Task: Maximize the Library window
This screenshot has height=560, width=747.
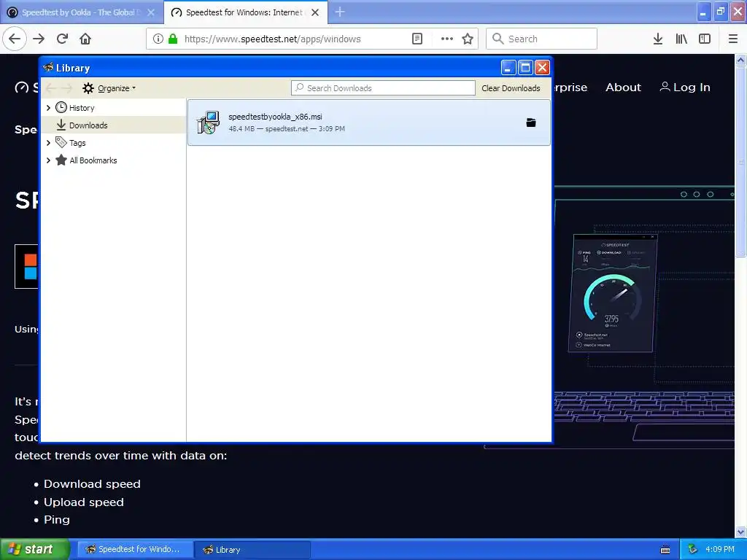Action: point(525,68)
